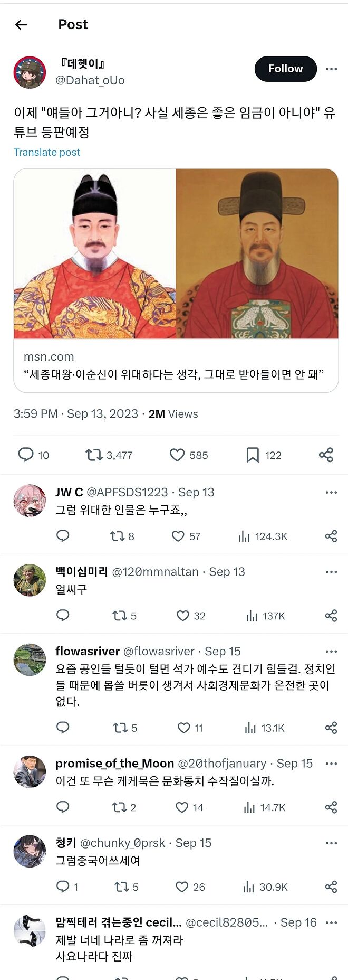This screenshot has width=348, height=980.
Task: Open @Dahat_oUo profile avatar
Action: coord(30,72)
